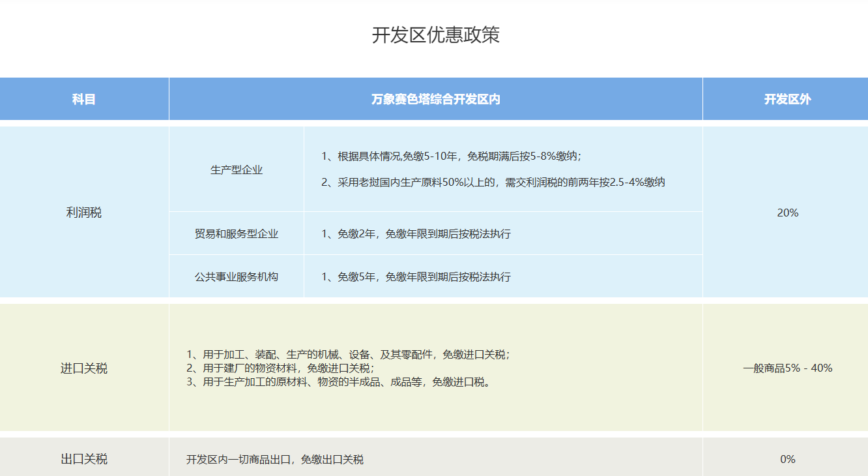Image resolution: width=868 pixels, height=476 pixels.
Task: Click the 利润税 row label
Action: point(83,212)
